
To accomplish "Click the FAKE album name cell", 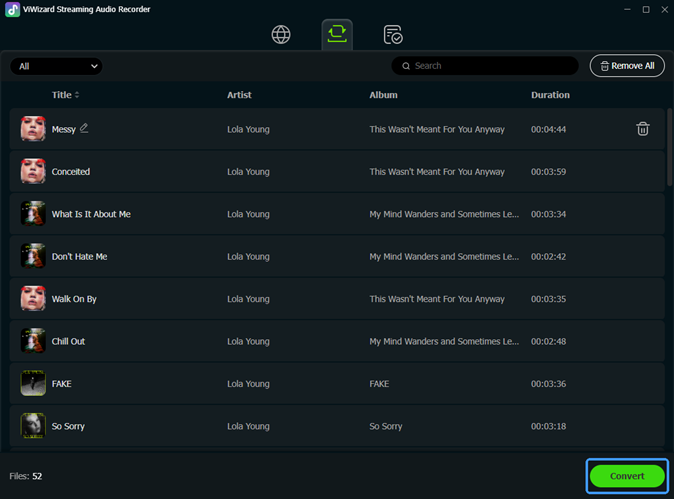I will 379,384.
